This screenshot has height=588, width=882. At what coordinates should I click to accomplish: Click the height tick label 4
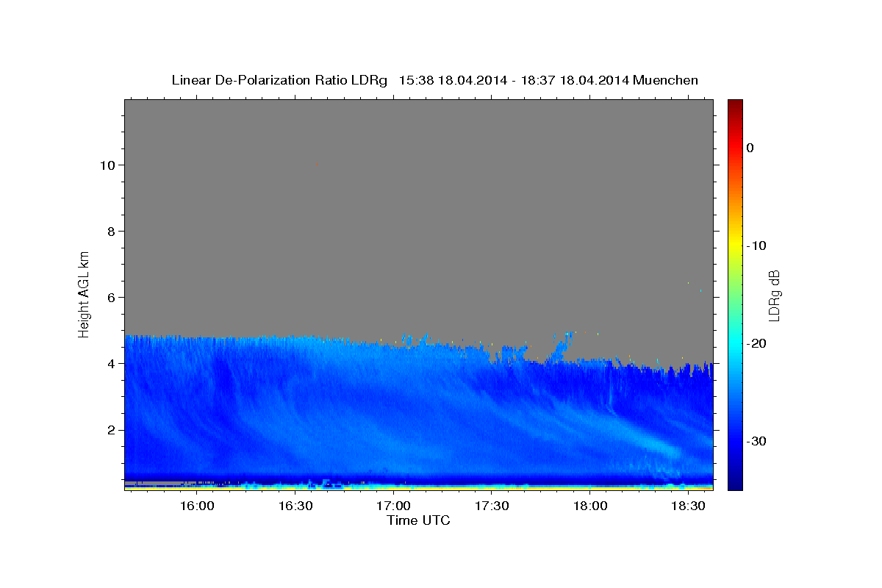click(112, 364)
